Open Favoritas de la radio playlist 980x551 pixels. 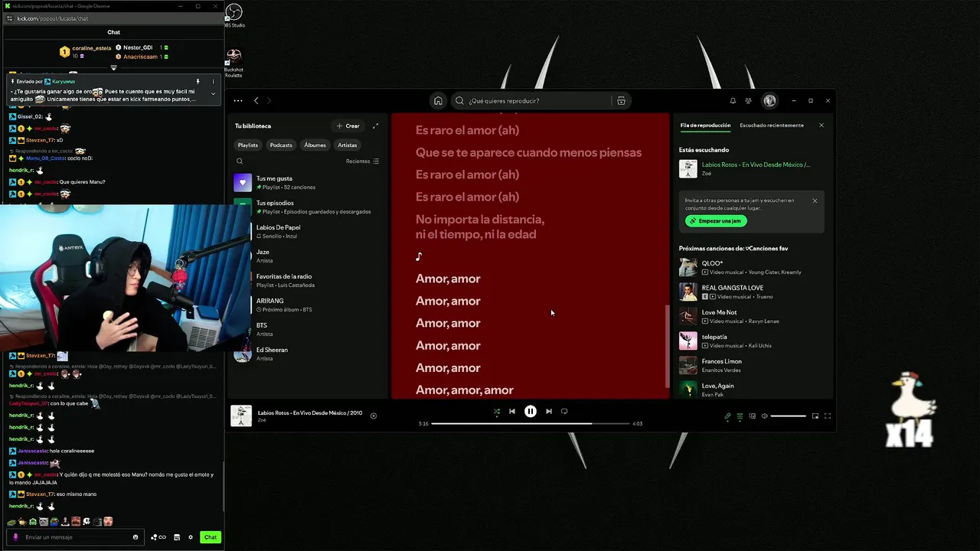[x=306, y=280]
